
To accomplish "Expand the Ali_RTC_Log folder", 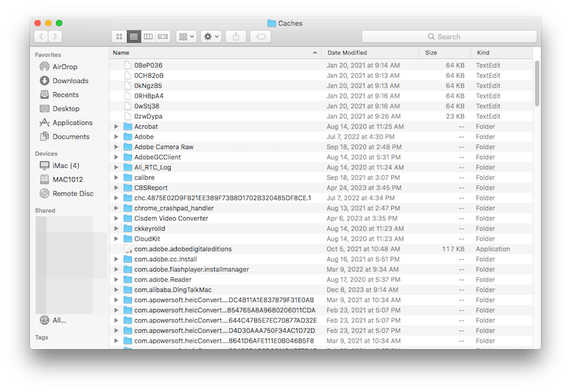I will pyautogui.click(x=116, y=167).
